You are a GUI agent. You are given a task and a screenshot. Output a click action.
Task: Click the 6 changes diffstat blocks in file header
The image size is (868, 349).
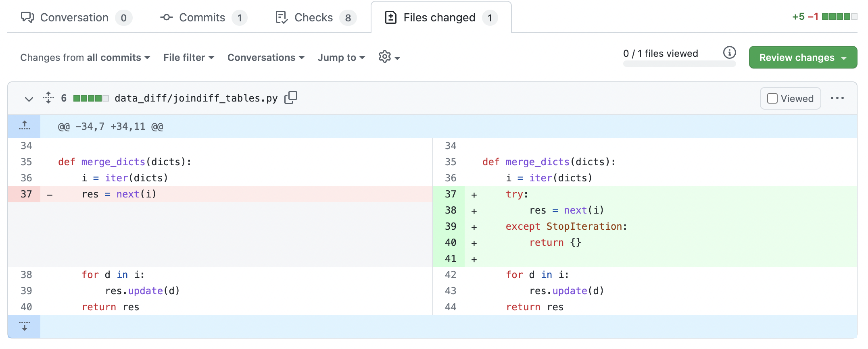[x=91, y=98]
